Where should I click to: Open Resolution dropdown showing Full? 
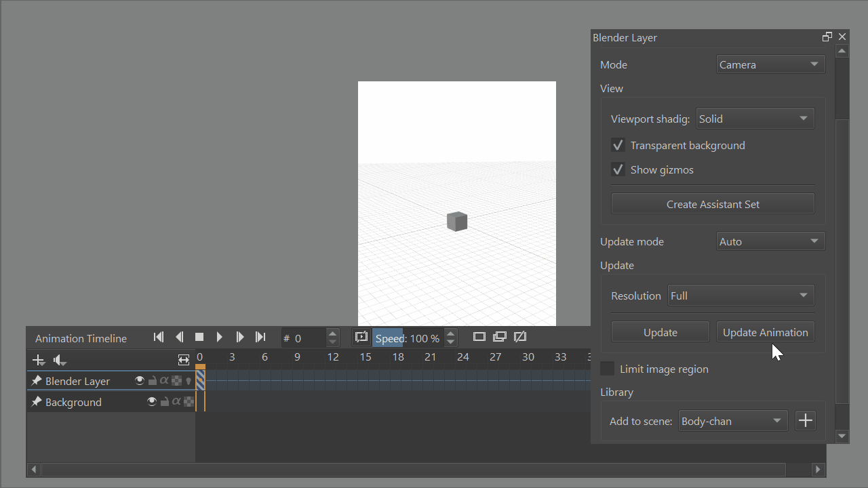741,296
